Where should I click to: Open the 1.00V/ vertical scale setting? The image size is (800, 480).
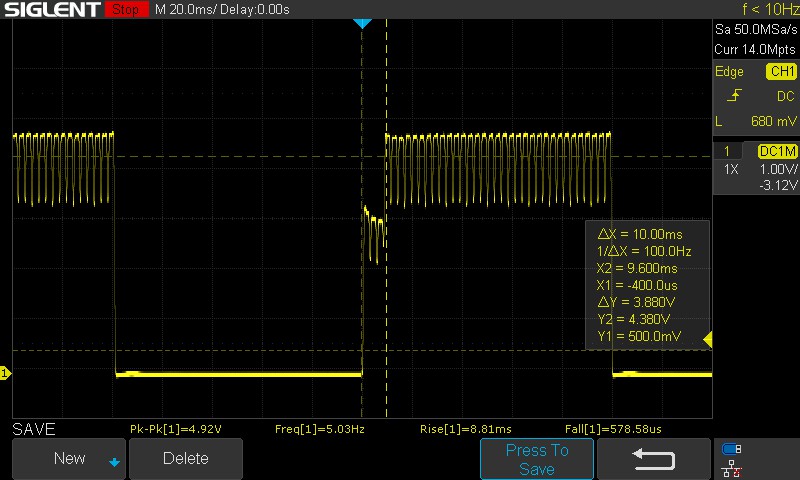(778, 169)
